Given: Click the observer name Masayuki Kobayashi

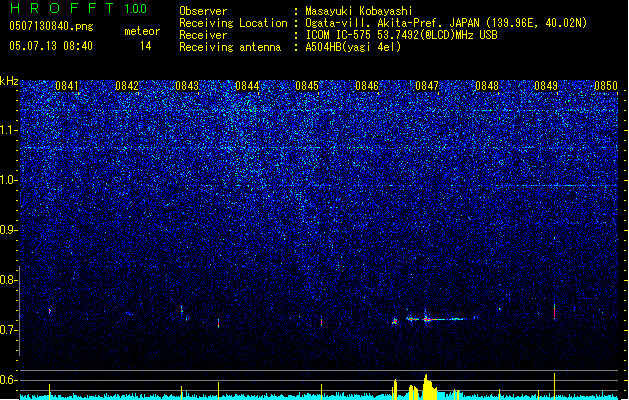Looking at the screenshot, I should point(359,11).
